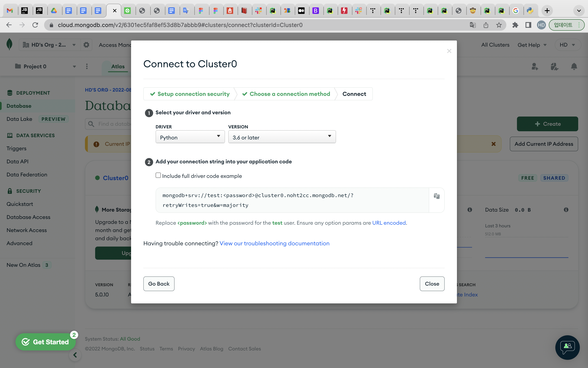Open the URL encoded link
The image size is (588, 368).
click(x=389, y=223)
